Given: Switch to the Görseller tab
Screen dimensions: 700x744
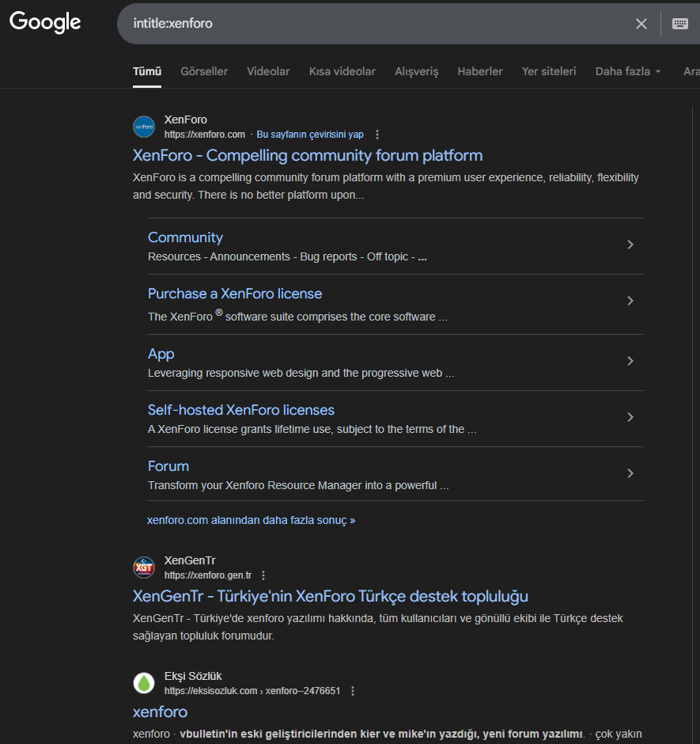Looking at the screenshot, I should point(204,72).
